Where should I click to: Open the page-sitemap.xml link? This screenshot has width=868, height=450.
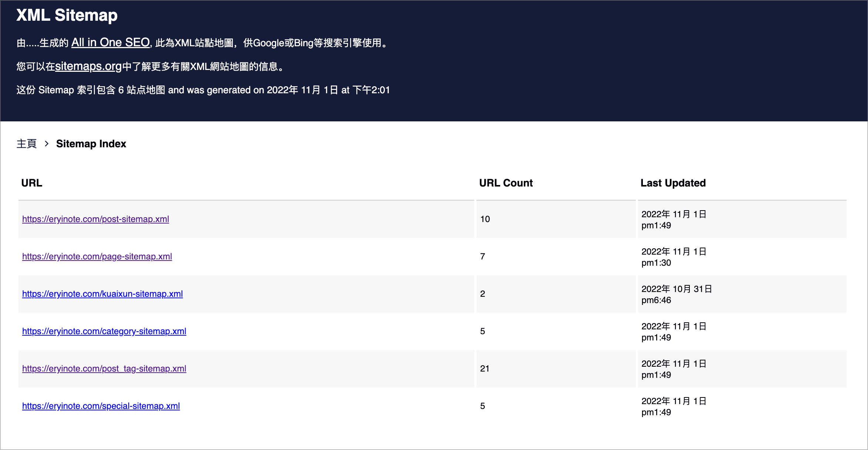tap(97, 256)
